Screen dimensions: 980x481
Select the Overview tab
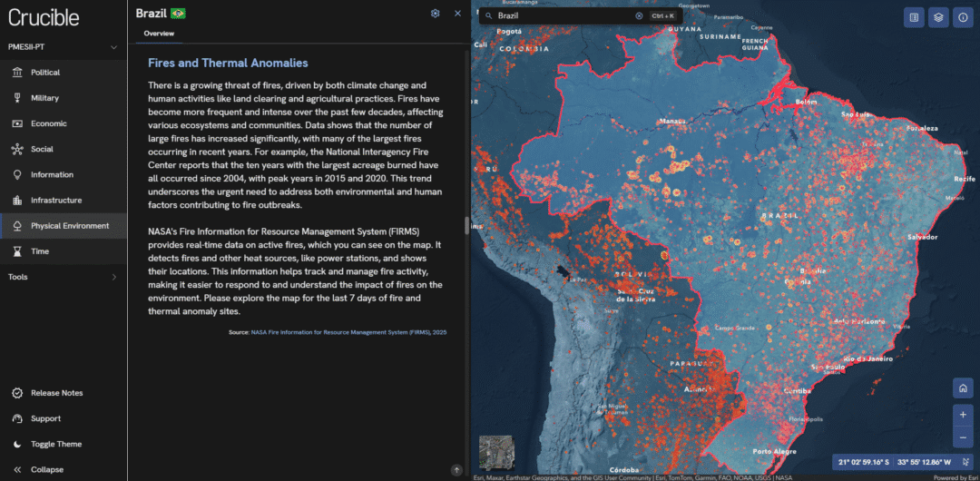tap(159, 34)
